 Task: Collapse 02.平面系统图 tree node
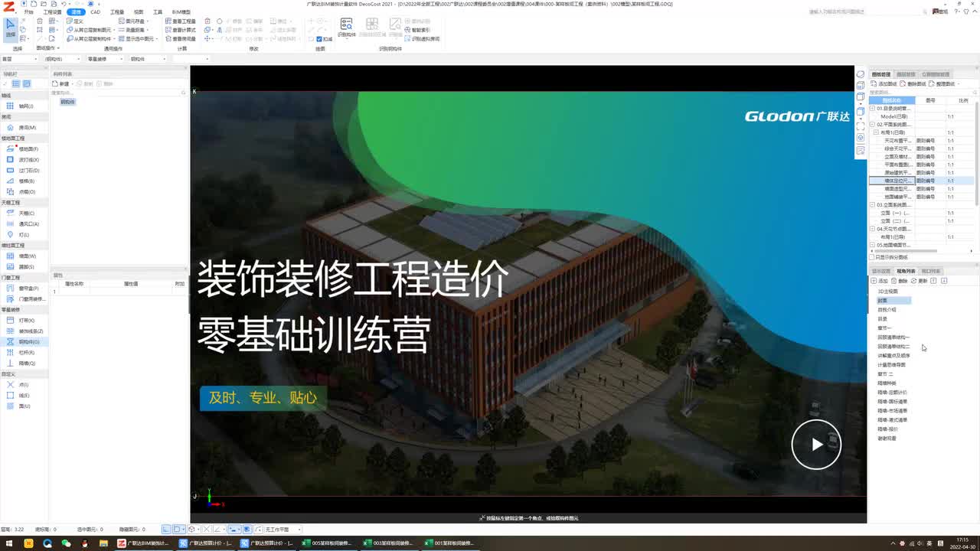pyautogui.click(x=872, y=124)
